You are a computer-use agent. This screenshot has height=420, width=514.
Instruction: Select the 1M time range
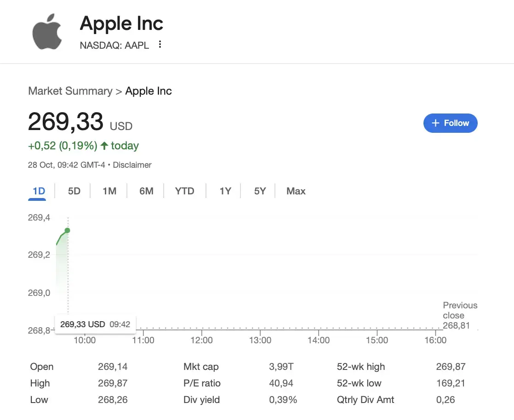pyautogui.click(x=109, y=191)
